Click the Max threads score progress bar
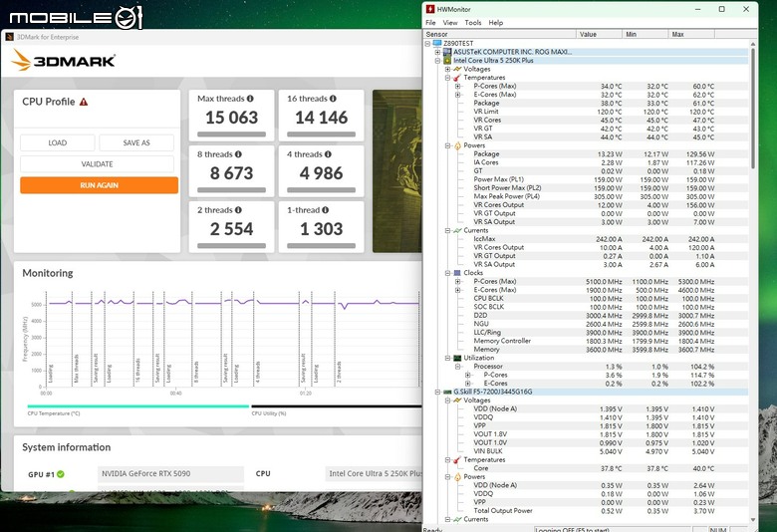Image resolution: width=777 pixels, height=532 pixels. [x=231, y=133]
